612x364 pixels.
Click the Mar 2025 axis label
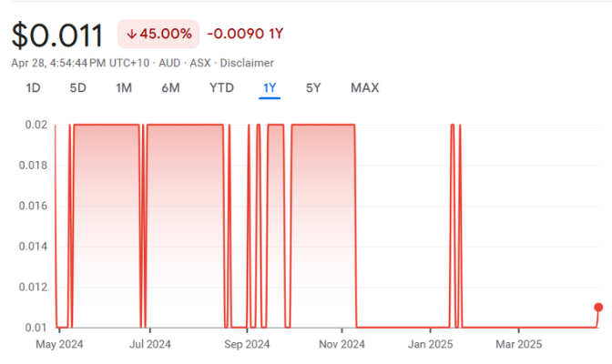click(x=519, y=344)
